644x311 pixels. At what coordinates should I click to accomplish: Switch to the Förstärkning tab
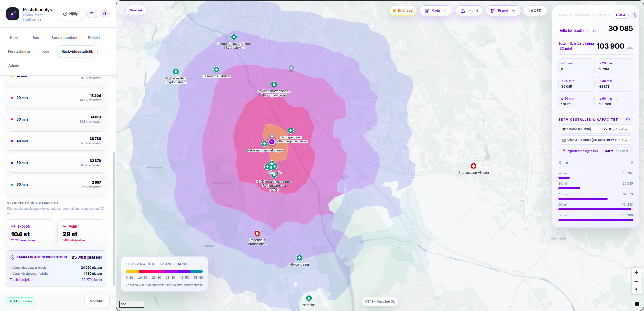[x=19, y=51]
